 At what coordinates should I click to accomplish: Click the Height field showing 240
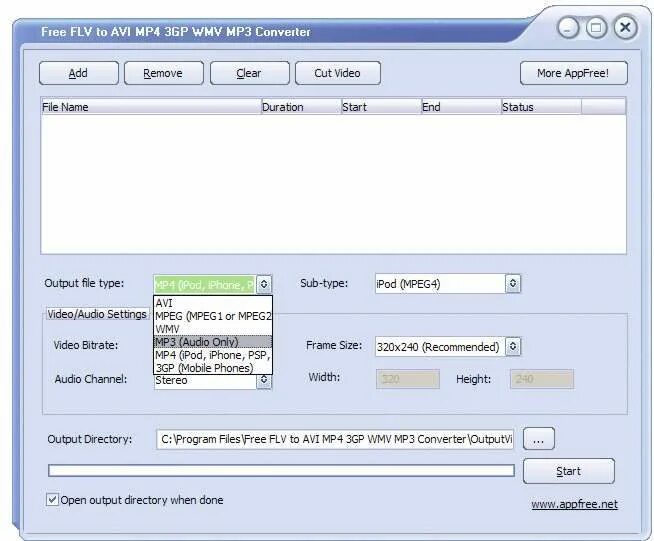coord(542,379)
